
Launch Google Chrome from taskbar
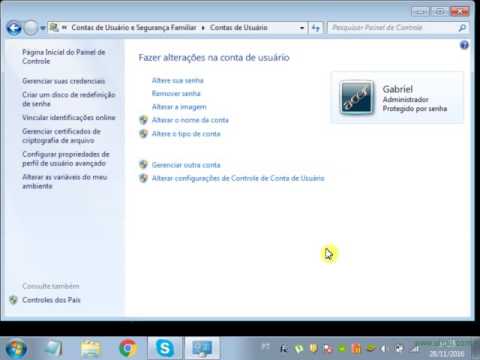click(128, 348)
